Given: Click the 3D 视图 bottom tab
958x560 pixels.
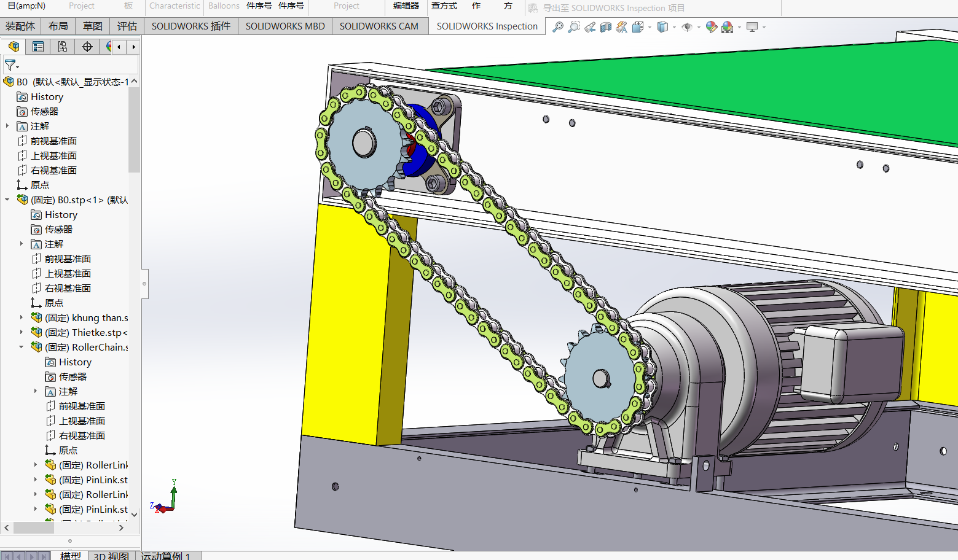Looking at the screenshot, I should [111, 556].
